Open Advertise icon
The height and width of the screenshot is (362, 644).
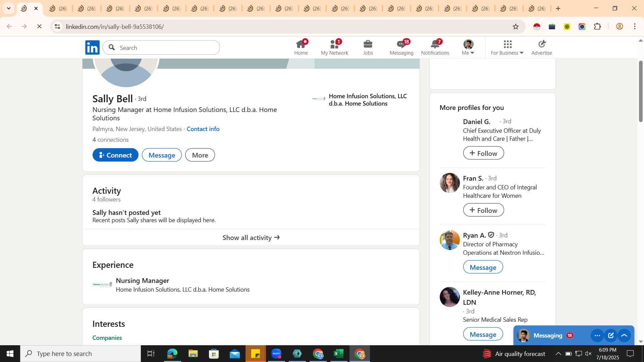541,48
